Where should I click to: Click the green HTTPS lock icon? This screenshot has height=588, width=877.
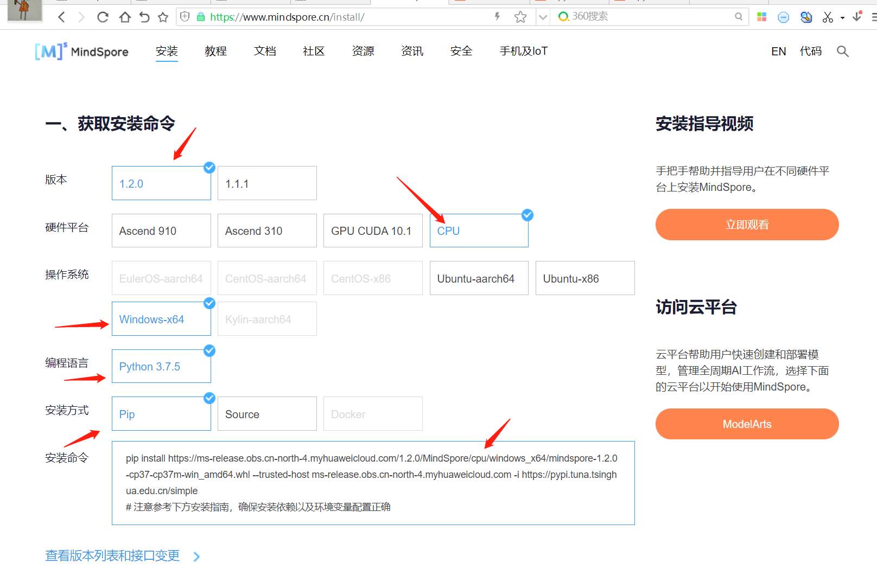coord(200,17)
